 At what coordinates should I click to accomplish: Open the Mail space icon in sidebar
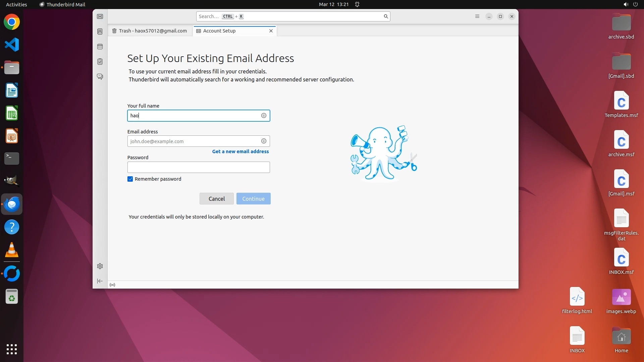(x=100, y=16)
